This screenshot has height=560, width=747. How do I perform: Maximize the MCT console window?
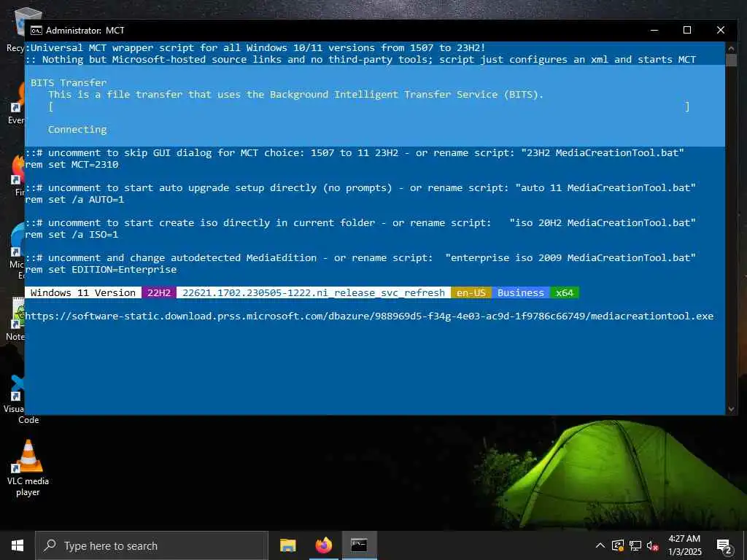(x=687, y=30)
